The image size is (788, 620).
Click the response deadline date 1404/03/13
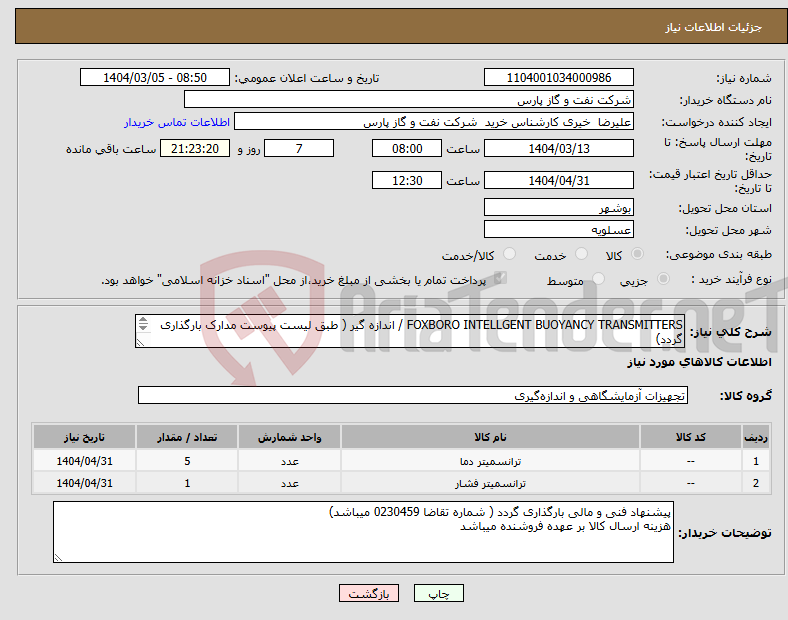click(x=559, y=148)
